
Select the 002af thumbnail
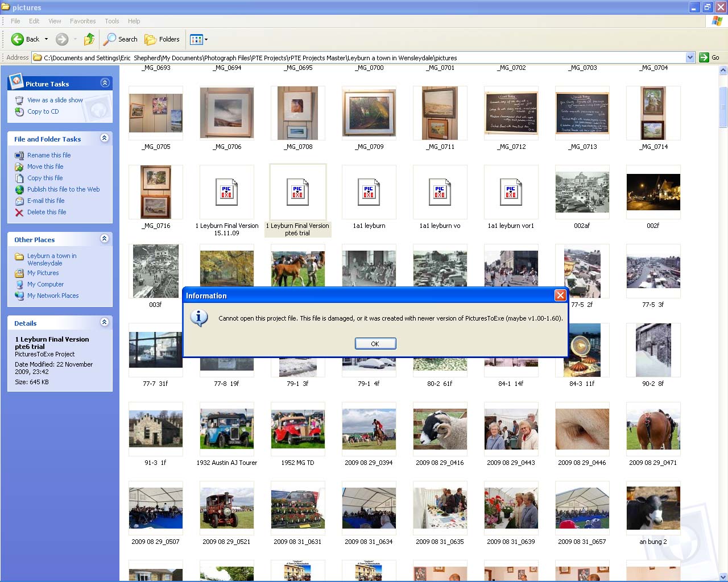582,192
